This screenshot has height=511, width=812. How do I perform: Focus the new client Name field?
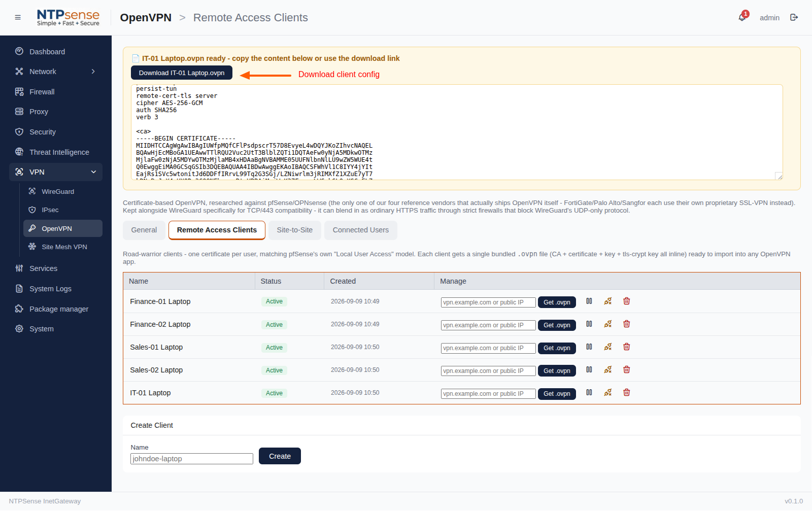click(192, 459)
